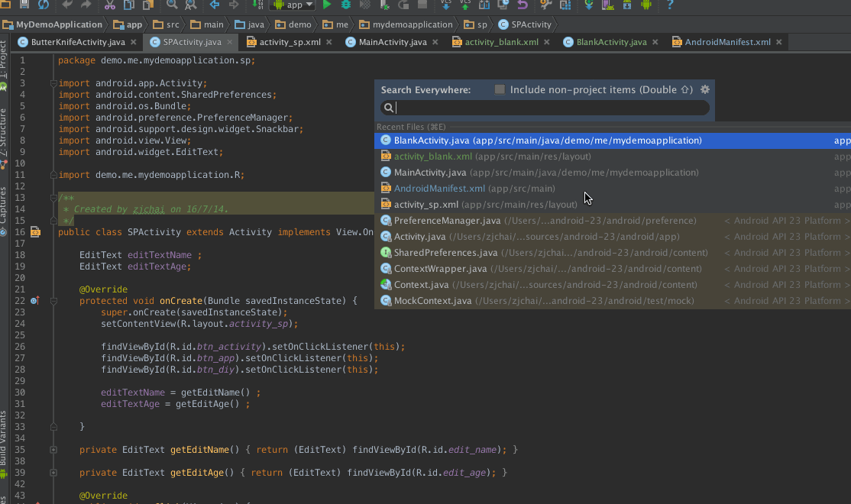Click the Search Everywhere input field

(545, 108)
